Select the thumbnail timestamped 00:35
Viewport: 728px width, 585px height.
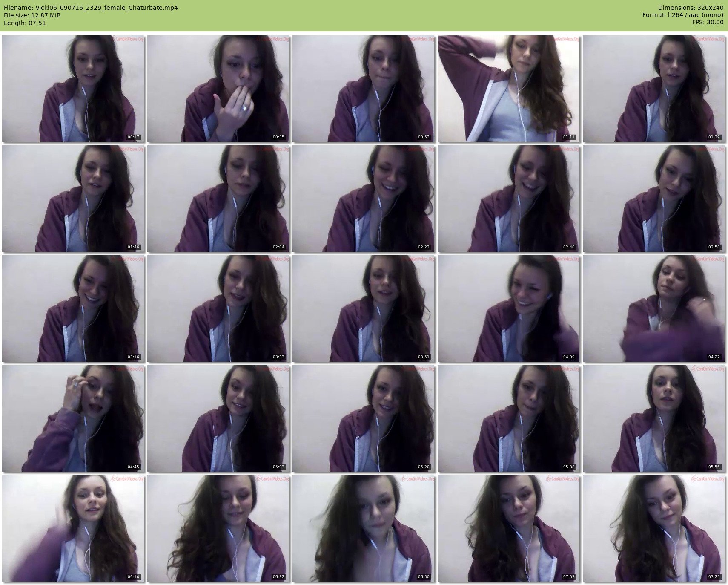218,89
